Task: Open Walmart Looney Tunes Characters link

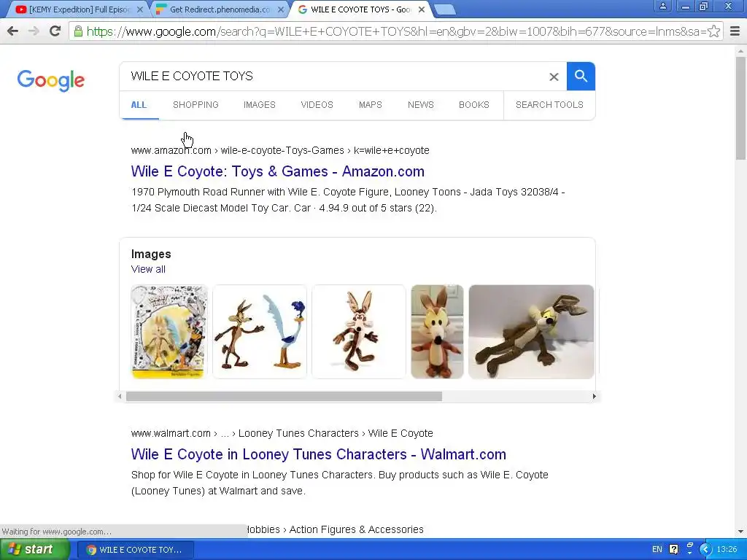Action: click(319, 454)
